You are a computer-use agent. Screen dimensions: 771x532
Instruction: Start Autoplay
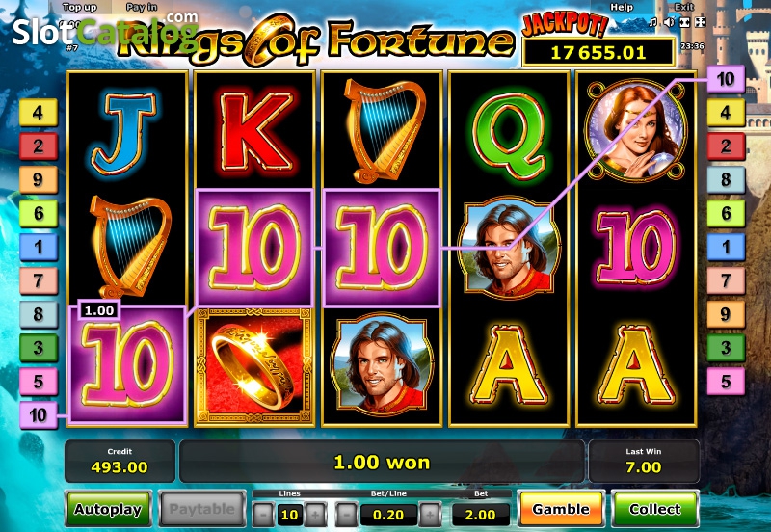pos(108,510)
